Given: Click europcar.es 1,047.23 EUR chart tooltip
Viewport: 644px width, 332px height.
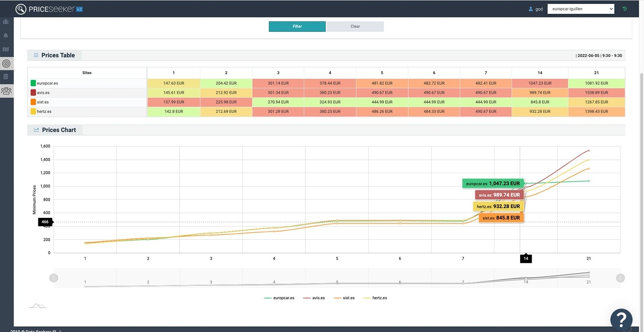Looking at the screenshot, I should (x=492, y=184).
